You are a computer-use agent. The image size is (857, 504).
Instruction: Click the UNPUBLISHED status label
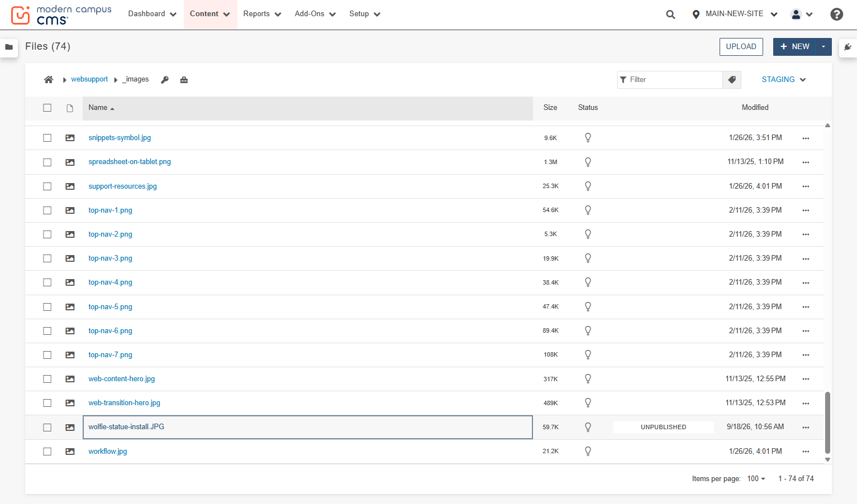[x=664, y=427]
